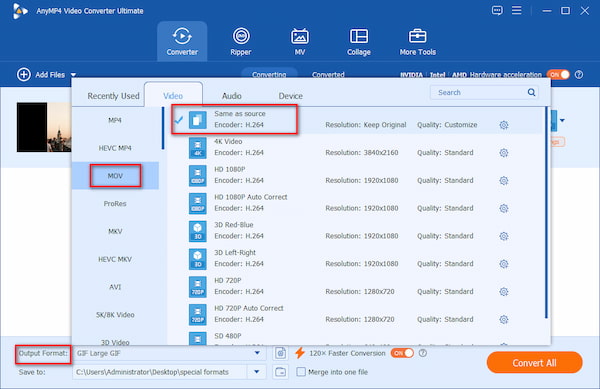Click the feedback message icon in title bar
The image size is (600, 389).
497,10
